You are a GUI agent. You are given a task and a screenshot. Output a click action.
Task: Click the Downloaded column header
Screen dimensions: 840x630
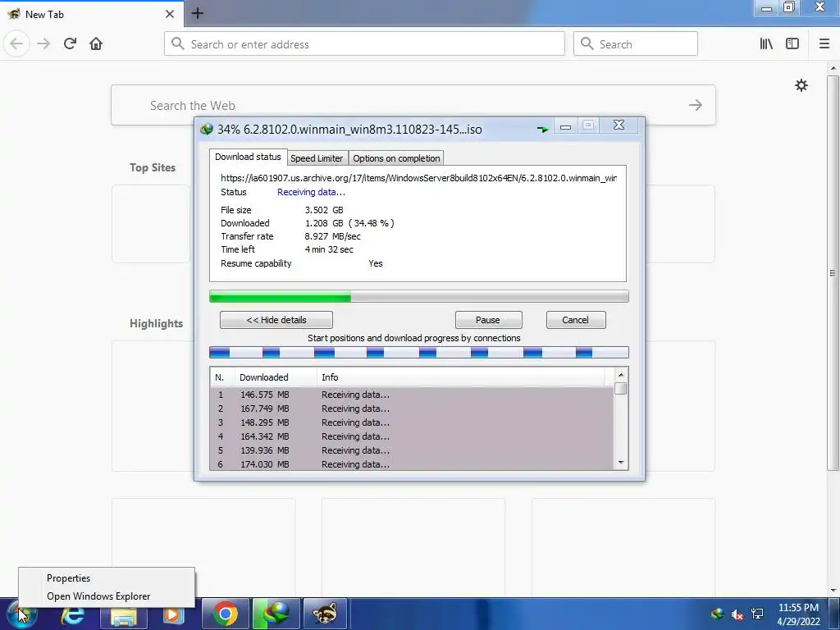click(276, 377)
